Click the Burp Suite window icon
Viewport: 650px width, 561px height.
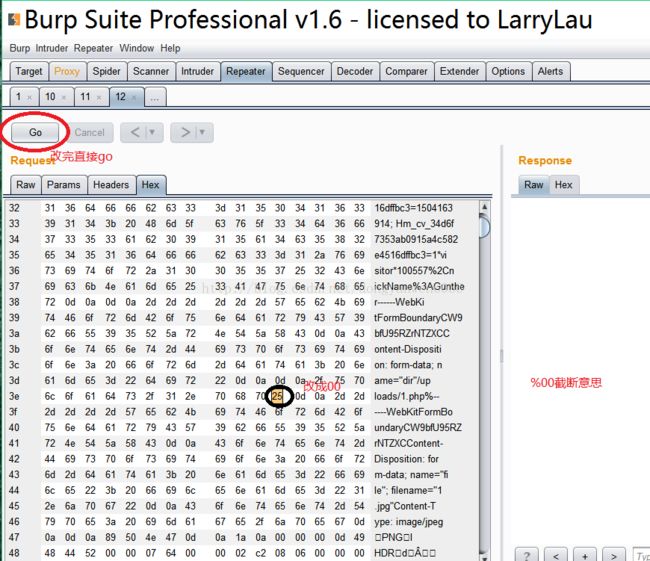[14, 19]
